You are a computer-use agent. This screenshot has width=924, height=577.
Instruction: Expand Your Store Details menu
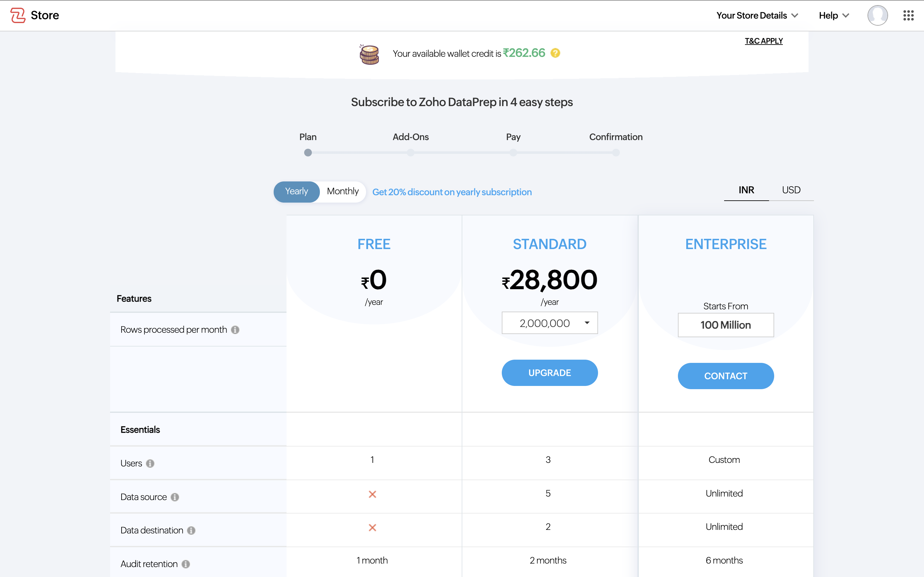757,15
